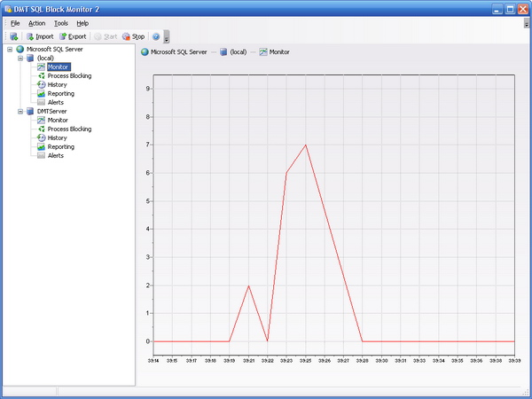Select Microsoft SQL Server root in tree
Image resolution: width=532 pixels, height=399 pixels.
pyautogui.click(x=55, y=49)
